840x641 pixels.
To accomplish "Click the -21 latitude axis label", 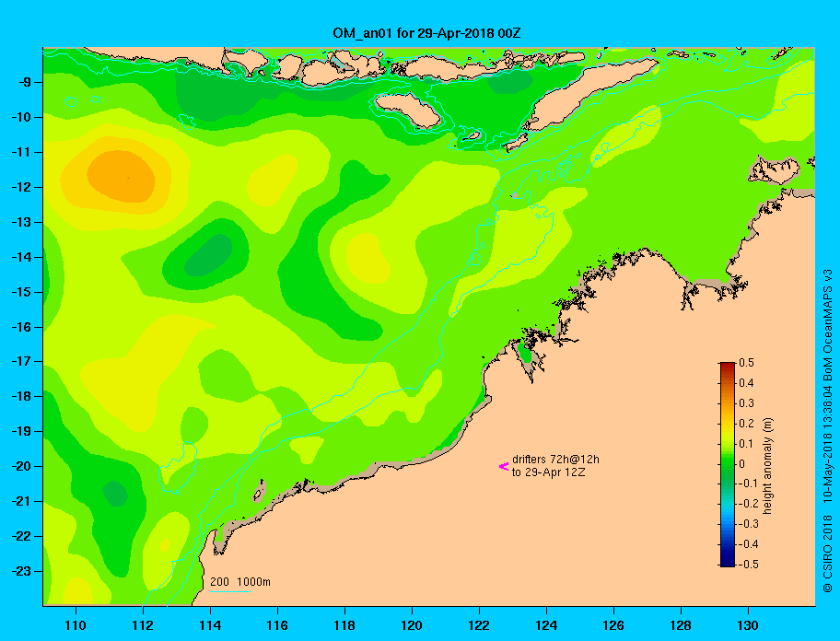I will pyautogui.click(x=21, y=501).
